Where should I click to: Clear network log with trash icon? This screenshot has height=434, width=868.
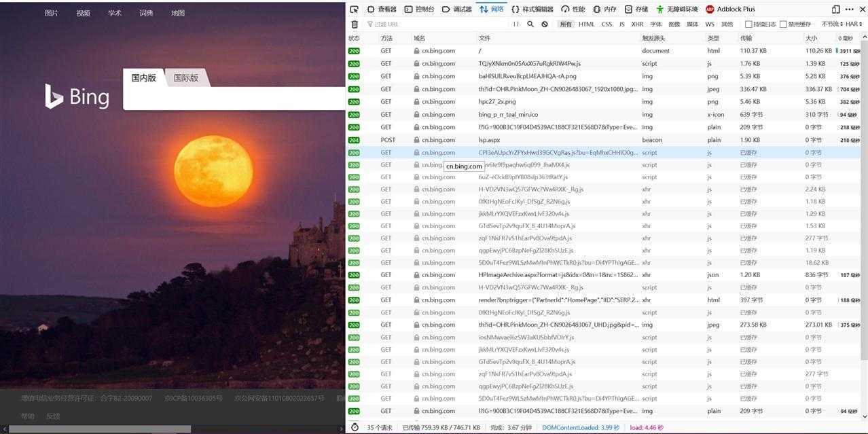click(x=355, y=24)
